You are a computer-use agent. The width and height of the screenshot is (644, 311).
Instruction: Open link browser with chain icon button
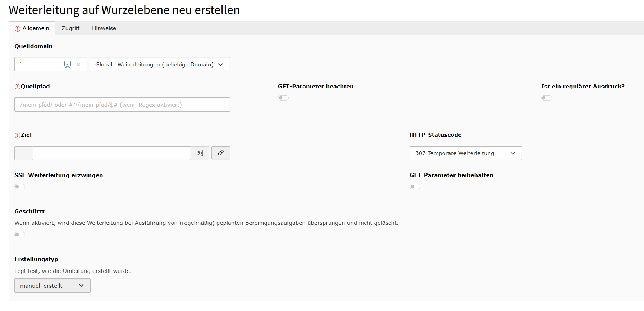[220, 153]
